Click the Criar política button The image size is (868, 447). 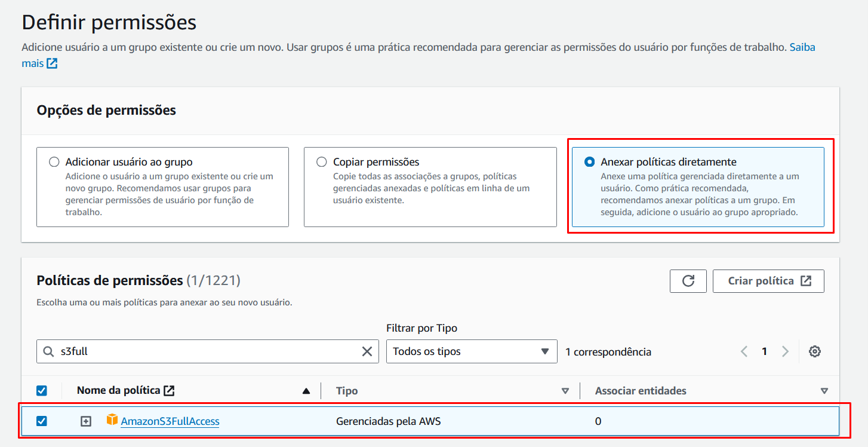click(768, 281)
